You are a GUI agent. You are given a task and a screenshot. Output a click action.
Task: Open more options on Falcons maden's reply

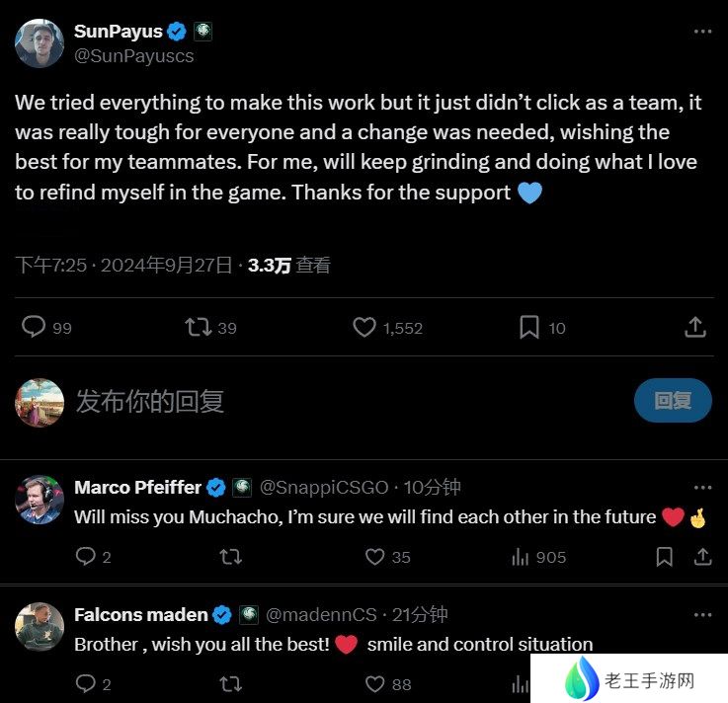[x=702, y=615]
